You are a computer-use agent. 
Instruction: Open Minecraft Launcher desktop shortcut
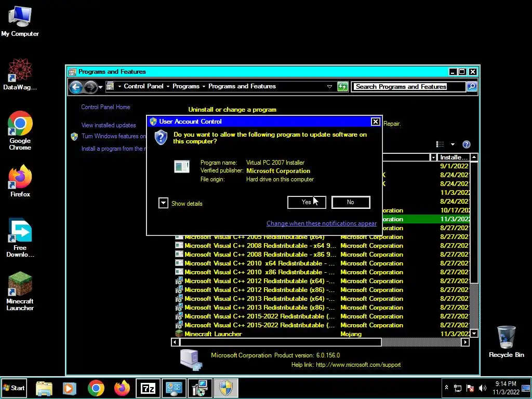pyautogui.click(x=20, y=291)
